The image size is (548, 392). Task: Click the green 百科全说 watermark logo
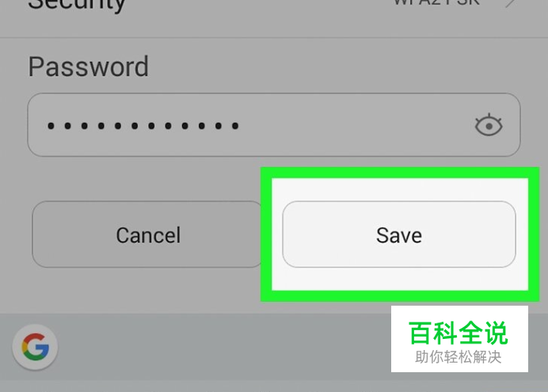pos(459,333)
